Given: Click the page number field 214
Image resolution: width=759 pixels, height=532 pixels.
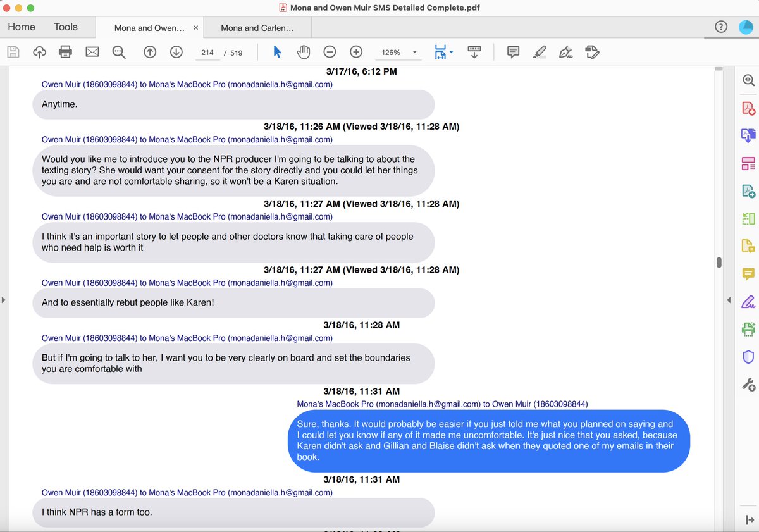Looking at the screenshot, I should (207, 53).
